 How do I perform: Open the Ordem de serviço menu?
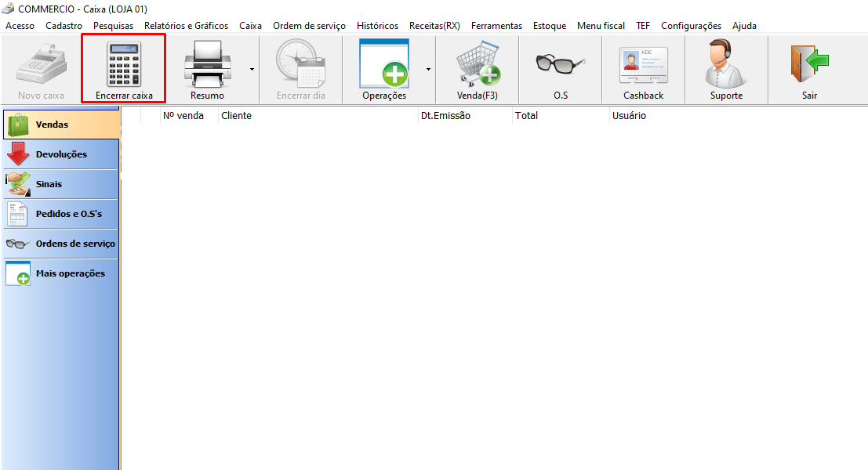pyautogui.click(x=309, y=25)
